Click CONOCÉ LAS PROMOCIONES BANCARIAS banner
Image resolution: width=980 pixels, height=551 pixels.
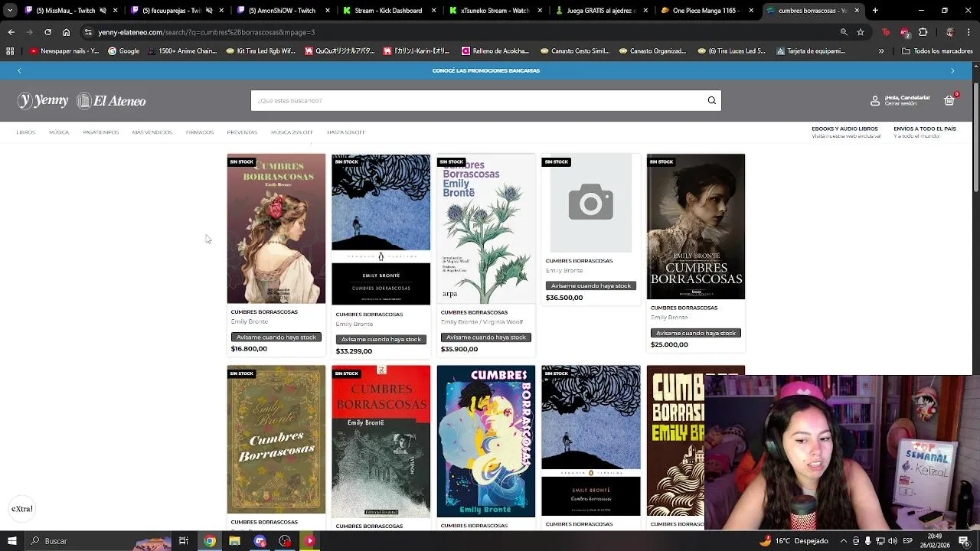486,70
